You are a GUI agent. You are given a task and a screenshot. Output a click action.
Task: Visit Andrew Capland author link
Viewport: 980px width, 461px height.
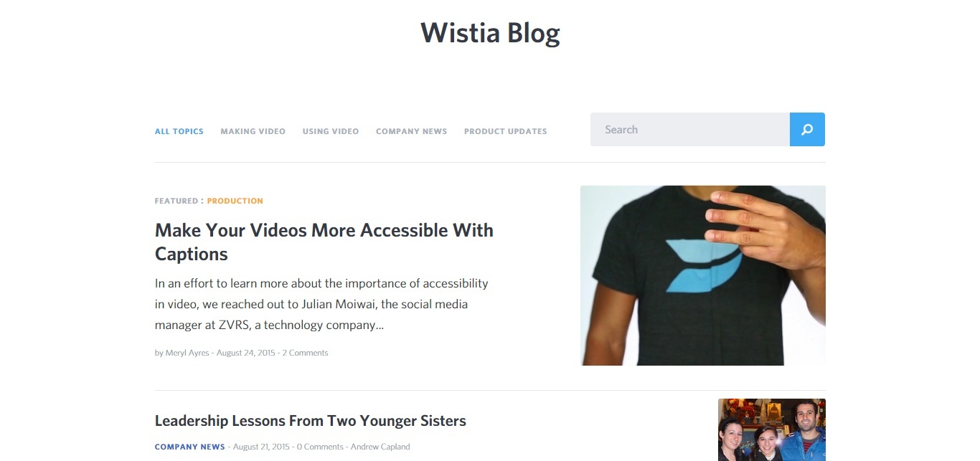(380, 447)
